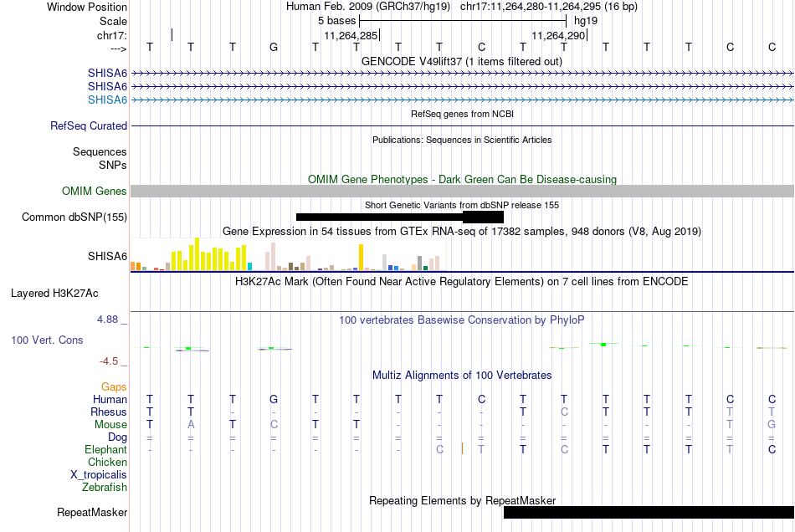Click the A base in Mouse row
The width and height of the screenshot is (795, 532).
[191, 425]
